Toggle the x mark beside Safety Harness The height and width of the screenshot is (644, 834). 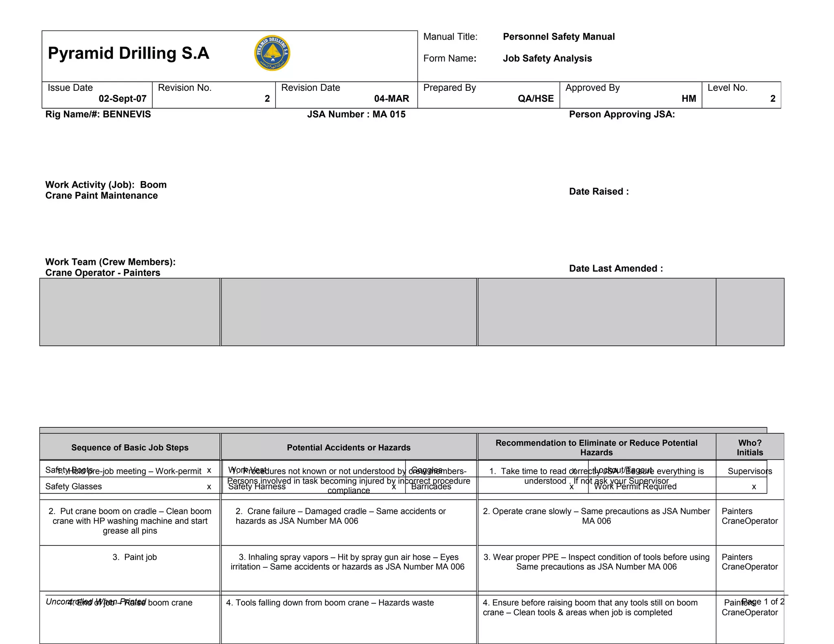(x=394, y=487)
